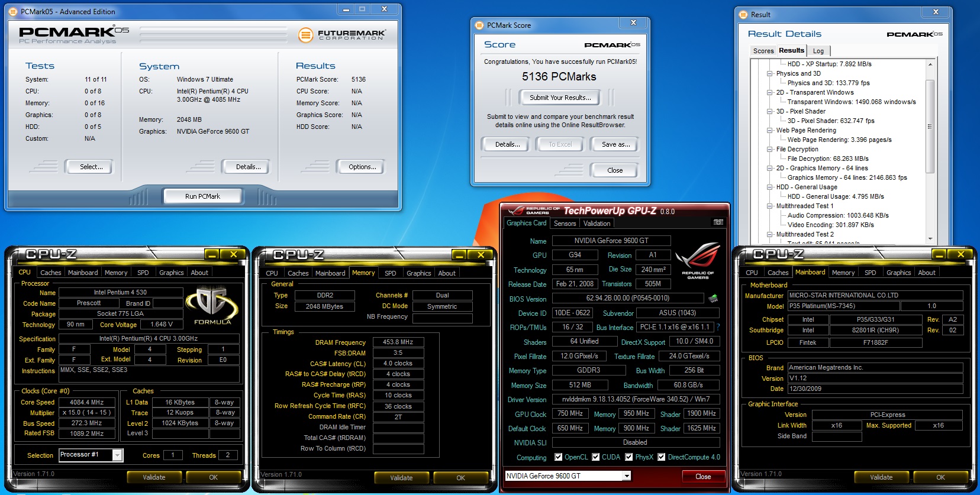980x495 pixels.
Task: Click the PCMark05 window title bar icon
Action: (x=13, y=11)
